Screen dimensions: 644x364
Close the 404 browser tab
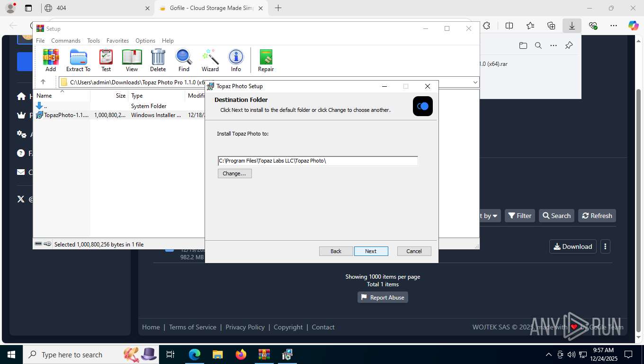pos(147,8)
